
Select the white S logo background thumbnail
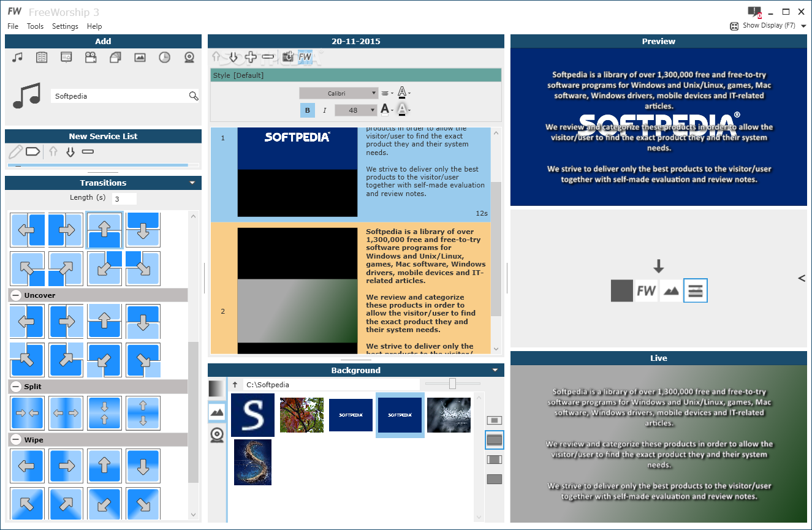point(252,415)
